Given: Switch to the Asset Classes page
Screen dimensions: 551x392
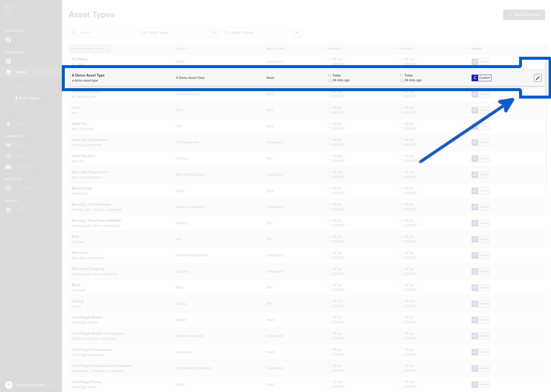Looking at the screenshot, I should pos(30,108).
